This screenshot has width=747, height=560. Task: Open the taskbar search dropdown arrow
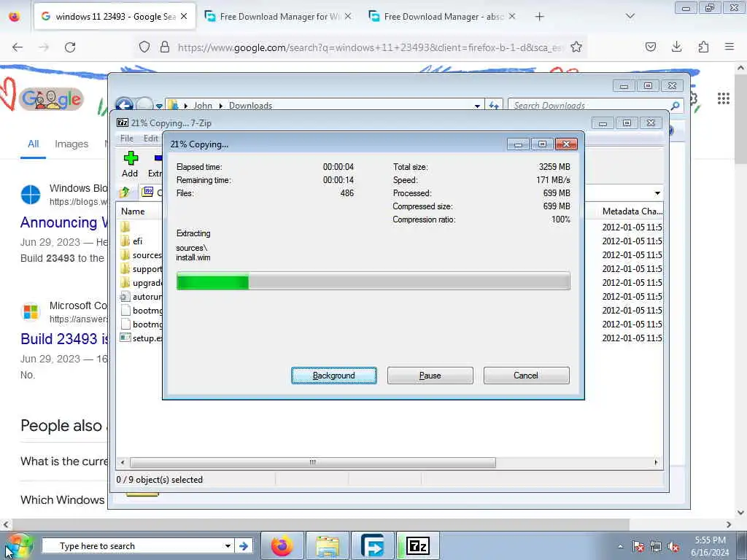pyautogui.click(x=228, y=545)
